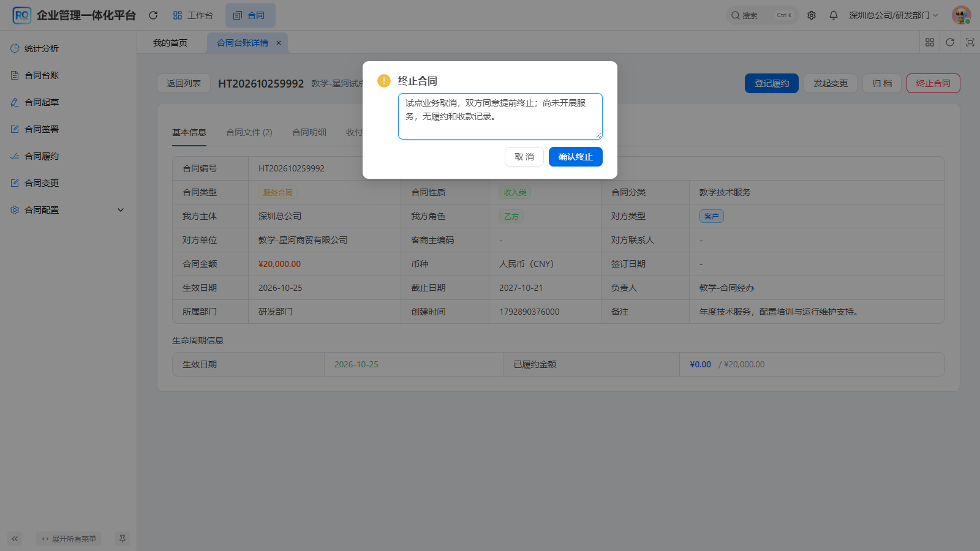
Task: Open the settings gear icon in header
Action: 812,15
